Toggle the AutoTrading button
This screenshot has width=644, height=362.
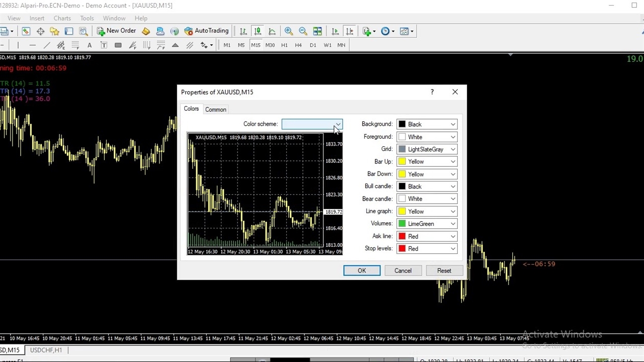click(x=206, y=31)
